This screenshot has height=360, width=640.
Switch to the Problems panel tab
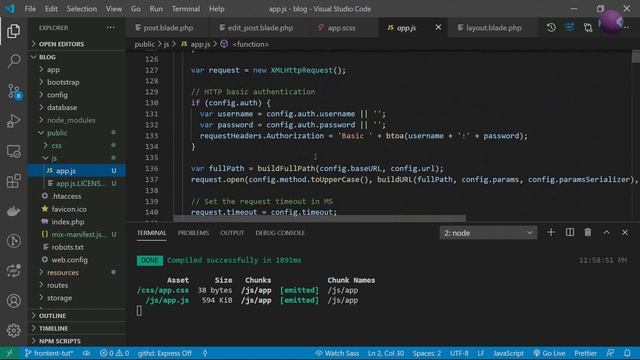(193, 233)
